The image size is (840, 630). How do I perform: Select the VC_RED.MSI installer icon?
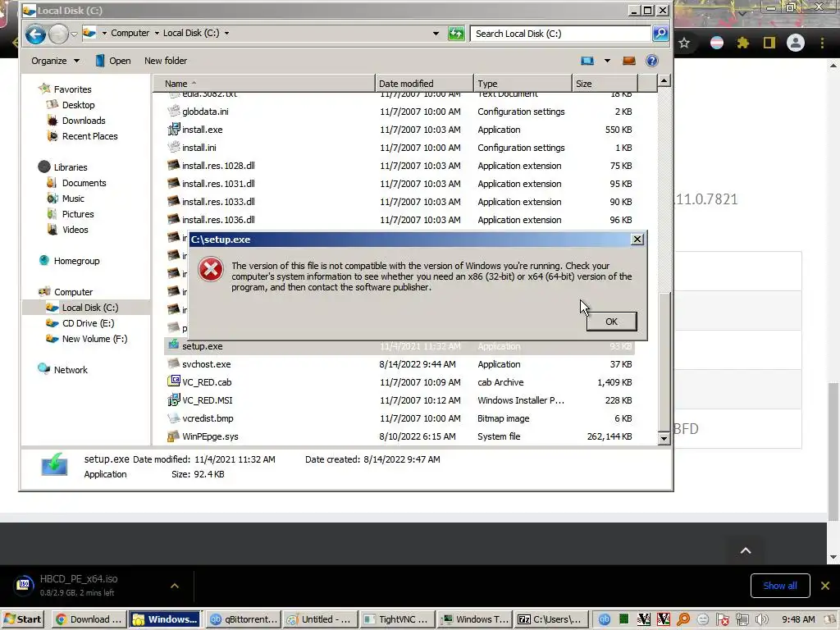pyautogui.click(x=173, y=399)
